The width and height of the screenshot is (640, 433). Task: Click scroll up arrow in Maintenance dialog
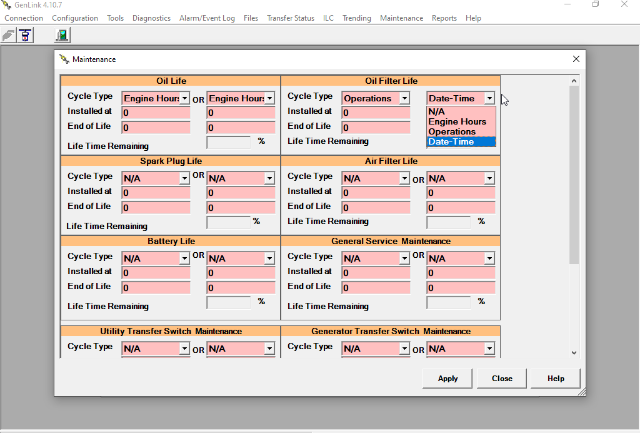(574, 81)
